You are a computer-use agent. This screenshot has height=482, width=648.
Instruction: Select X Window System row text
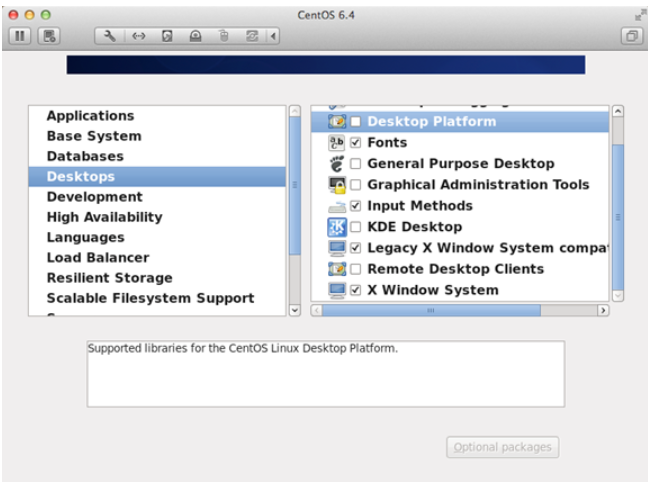[433, 290]
